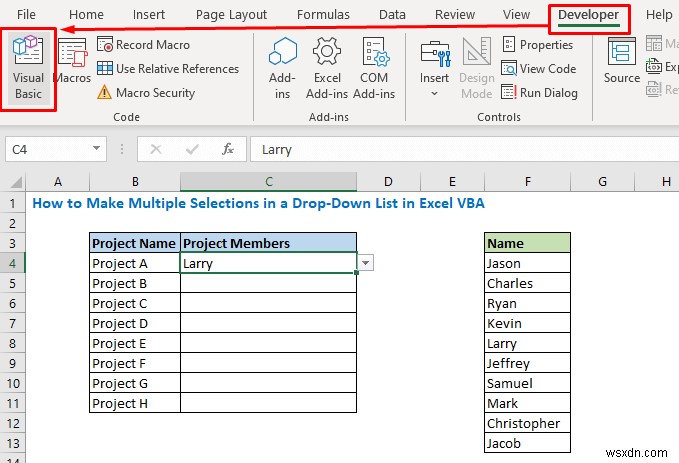This screenshot has height=463, width=679.
Task: Open the Page Layout tab
Action: [x=234, y=15]
